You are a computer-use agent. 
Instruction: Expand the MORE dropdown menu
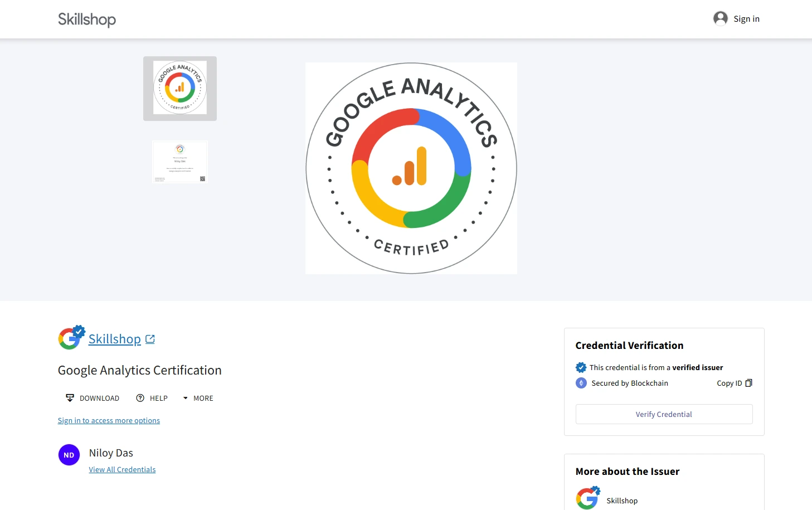point(198,398)
